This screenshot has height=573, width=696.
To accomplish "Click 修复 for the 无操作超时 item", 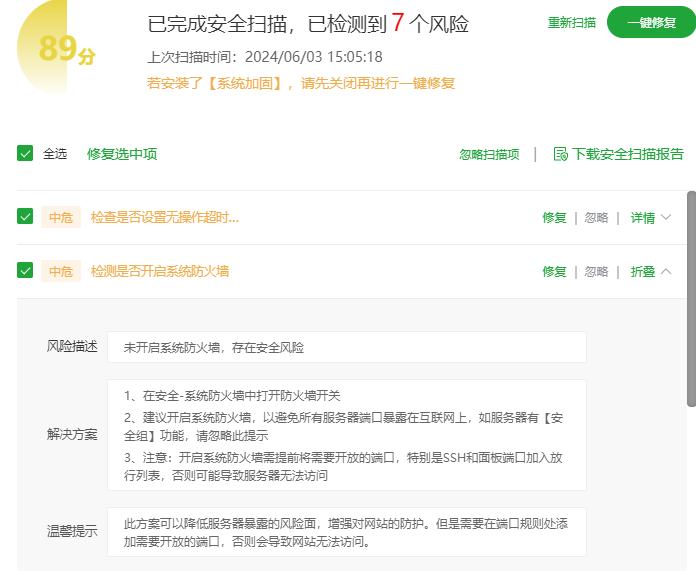I will [554, 217].
